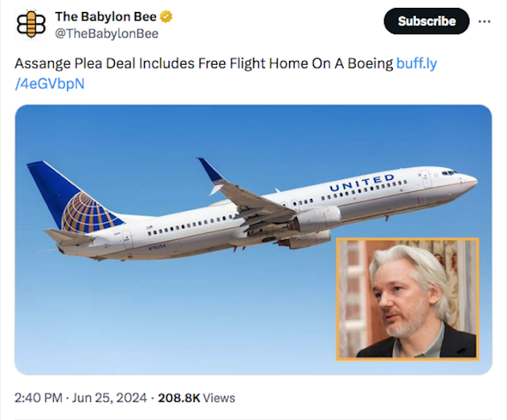Click the plane's upturned blue winglet

[x=212, y=171]
